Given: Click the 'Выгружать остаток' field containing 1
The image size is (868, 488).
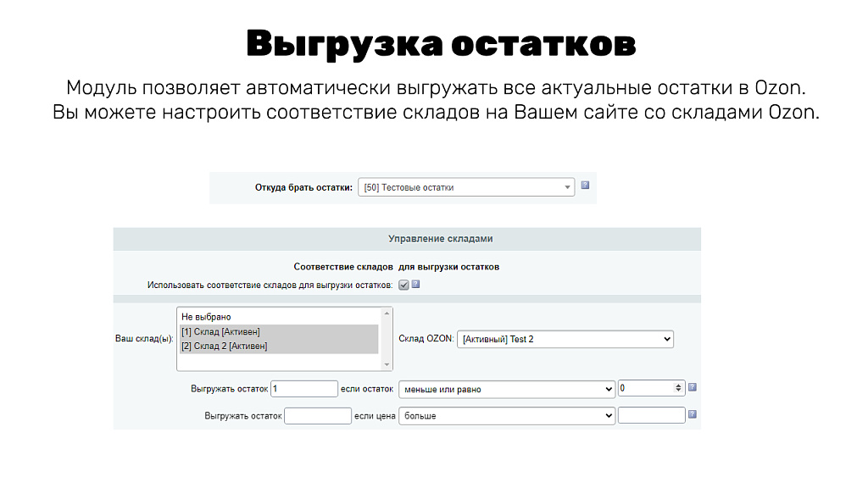Looking at the screenshot, I should [303, 387].
